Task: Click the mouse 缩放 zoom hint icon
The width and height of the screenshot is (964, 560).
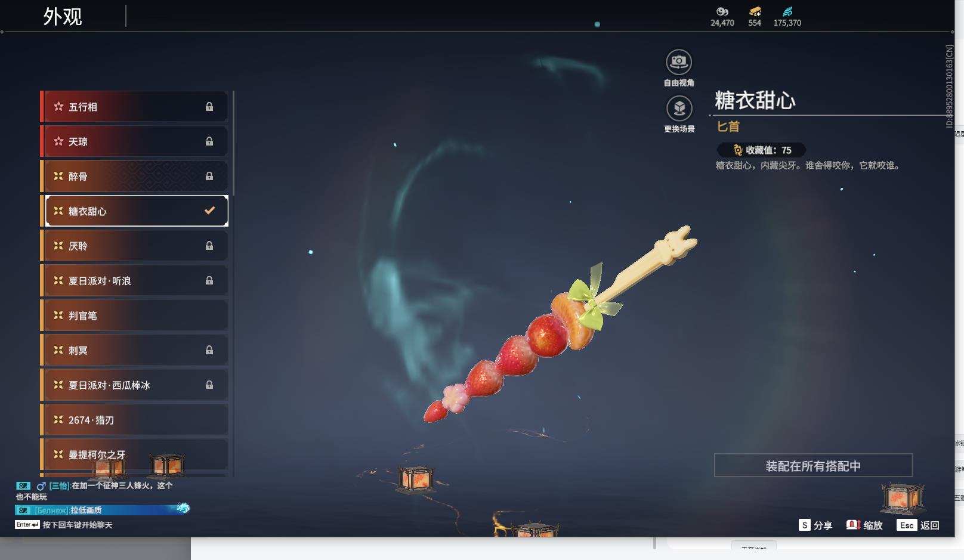Action: tap(853, 525)
